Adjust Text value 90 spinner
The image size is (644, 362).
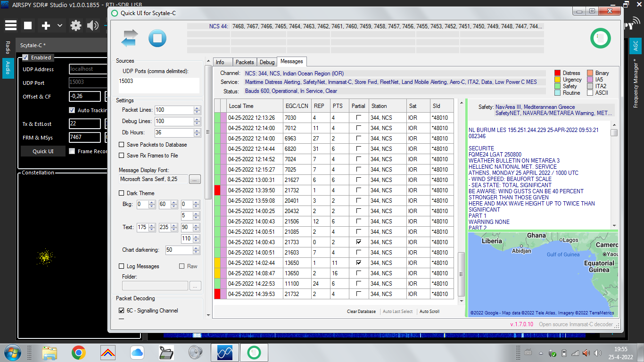click(x=197, y=227)
